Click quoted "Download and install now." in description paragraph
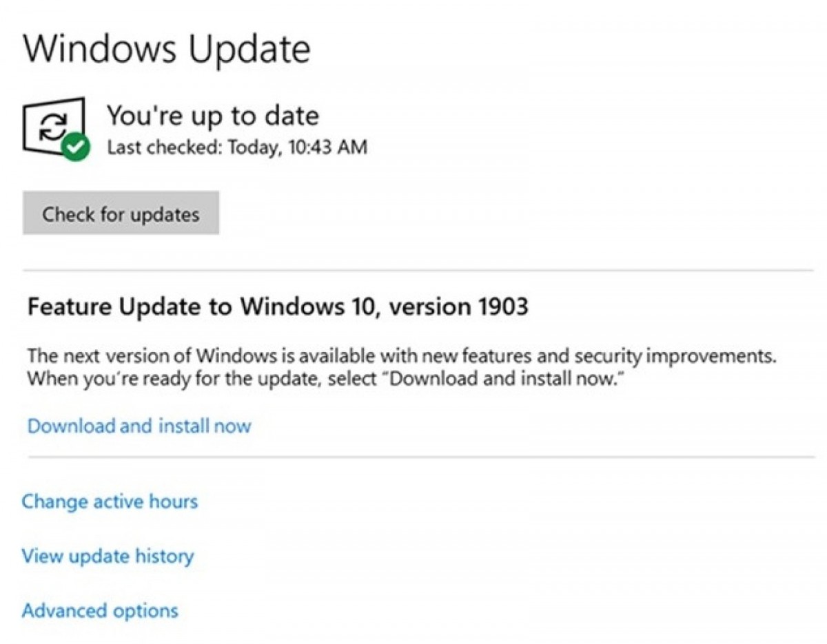This screenshot has width=827, height=644. point(502,380)
